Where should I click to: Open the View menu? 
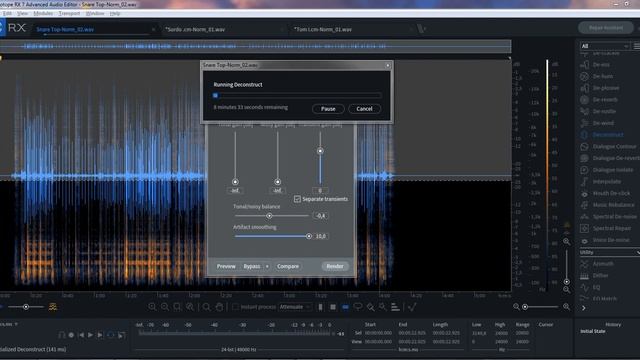(x=22, y=13)
